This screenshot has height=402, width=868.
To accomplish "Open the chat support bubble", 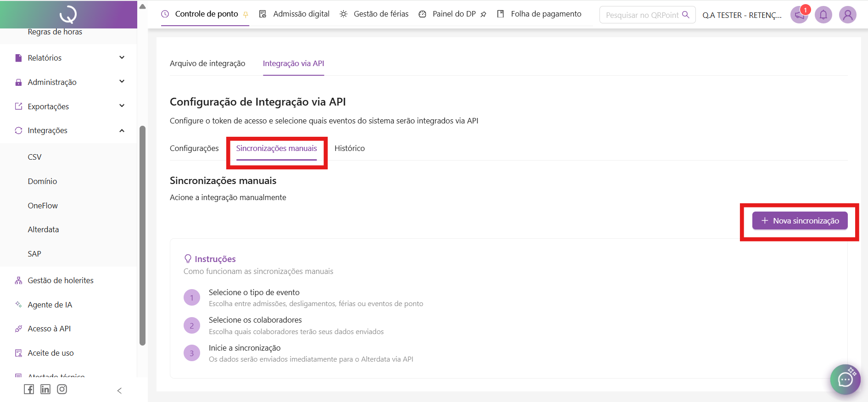I will (845, 379).
